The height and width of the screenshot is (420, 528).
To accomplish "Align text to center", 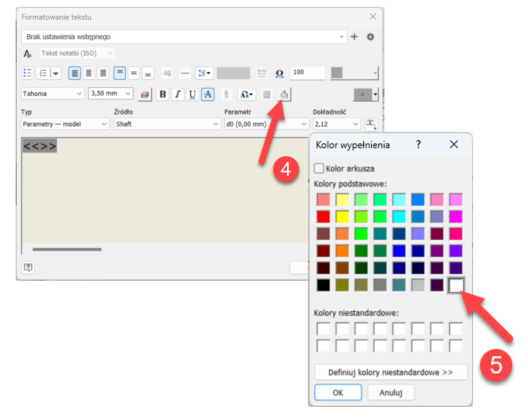I will pos(89,73).
